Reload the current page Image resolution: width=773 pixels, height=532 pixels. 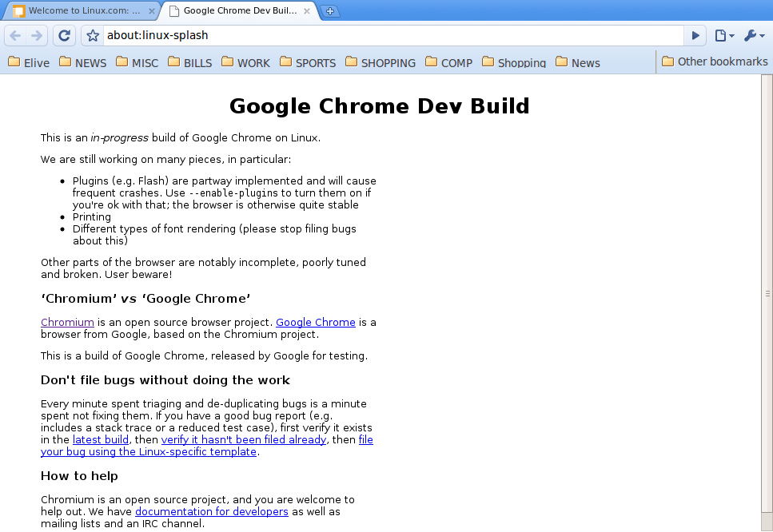64,35
